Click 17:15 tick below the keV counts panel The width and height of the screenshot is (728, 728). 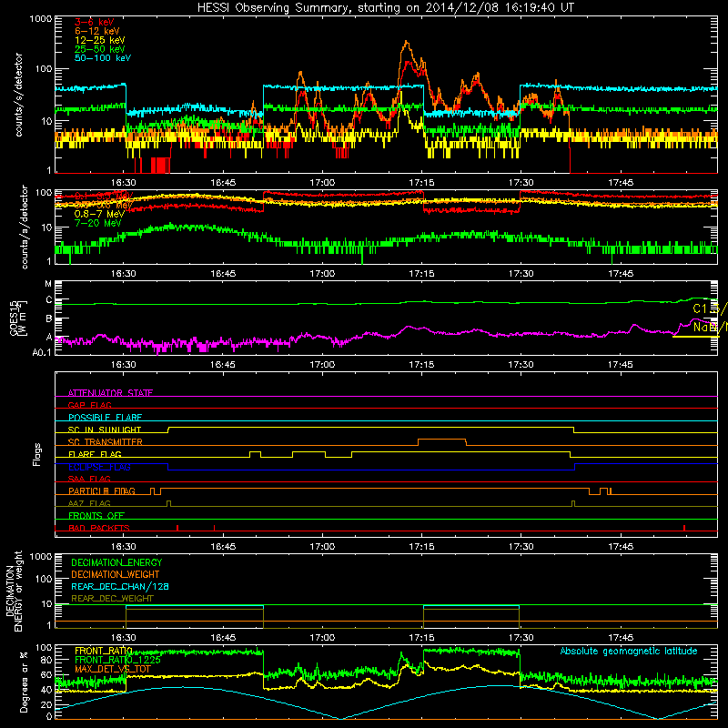(x=421, y=183)
